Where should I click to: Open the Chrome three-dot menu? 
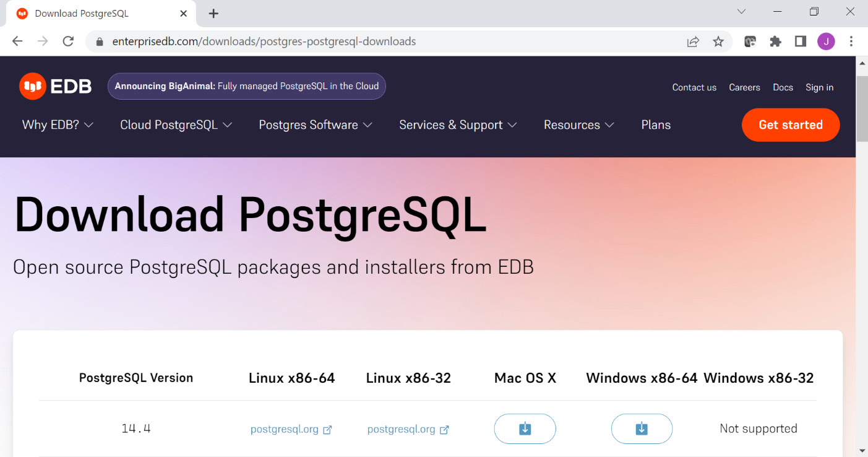coord(851,41)
